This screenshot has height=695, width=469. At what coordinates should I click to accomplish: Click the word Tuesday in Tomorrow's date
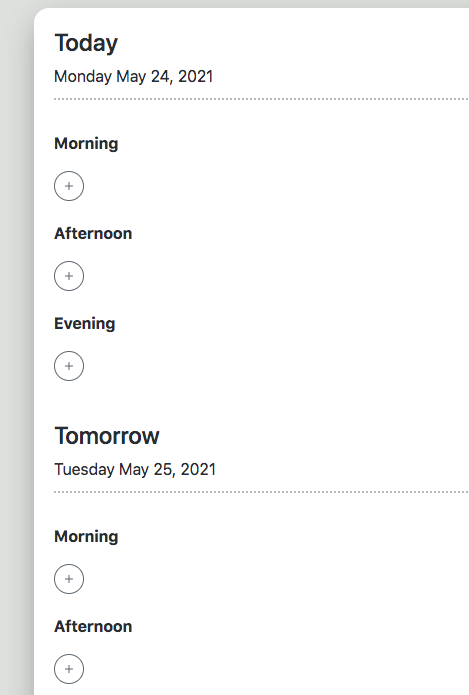pyautogui.click(x=84, y=469)
